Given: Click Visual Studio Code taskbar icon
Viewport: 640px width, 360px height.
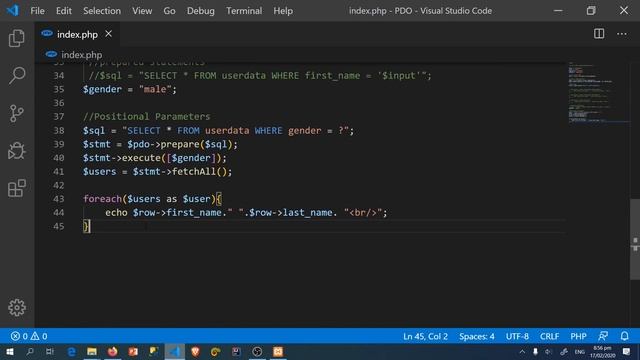Looking at the screenshot, I should (x=175, y=351).
